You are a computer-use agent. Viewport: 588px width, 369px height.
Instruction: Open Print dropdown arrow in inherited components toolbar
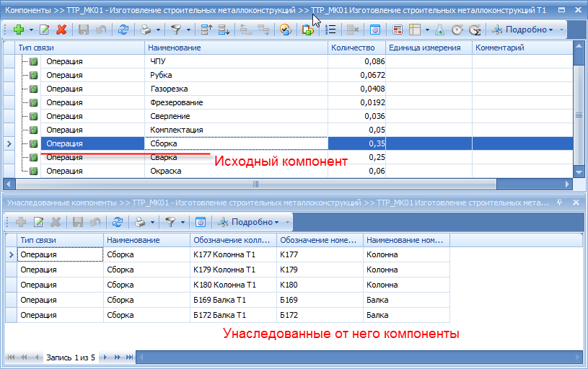click(x=153, y=222)
